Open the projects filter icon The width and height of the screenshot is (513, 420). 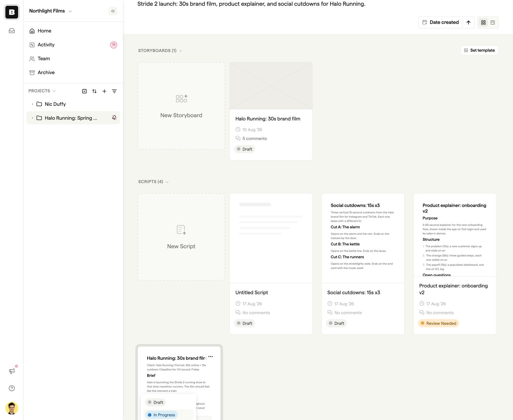pyautogui.click(x=114, y=91)
